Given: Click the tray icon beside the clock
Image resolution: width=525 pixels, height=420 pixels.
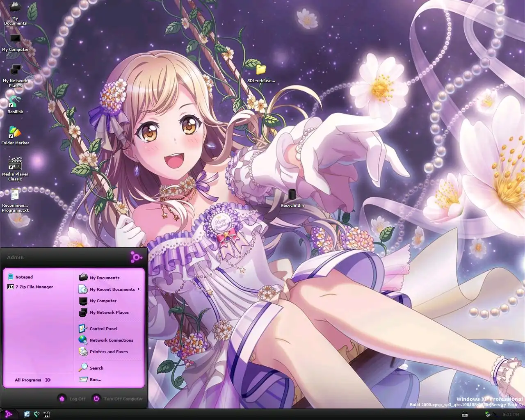Looking at the screenshot, I should [x=495, y=414].
